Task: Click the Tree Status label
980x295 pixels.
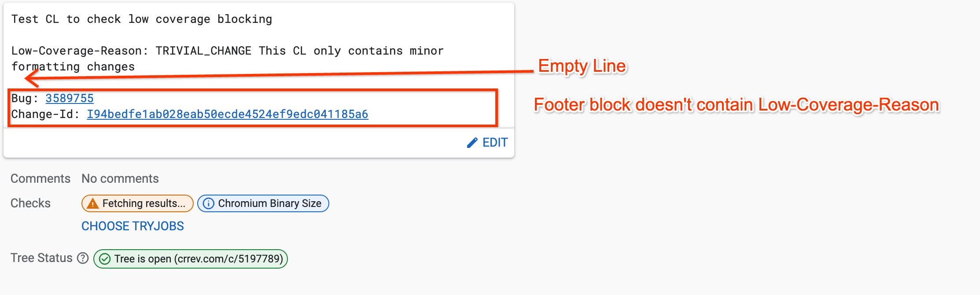Action: pyautogui.click(x=41, y=258)
